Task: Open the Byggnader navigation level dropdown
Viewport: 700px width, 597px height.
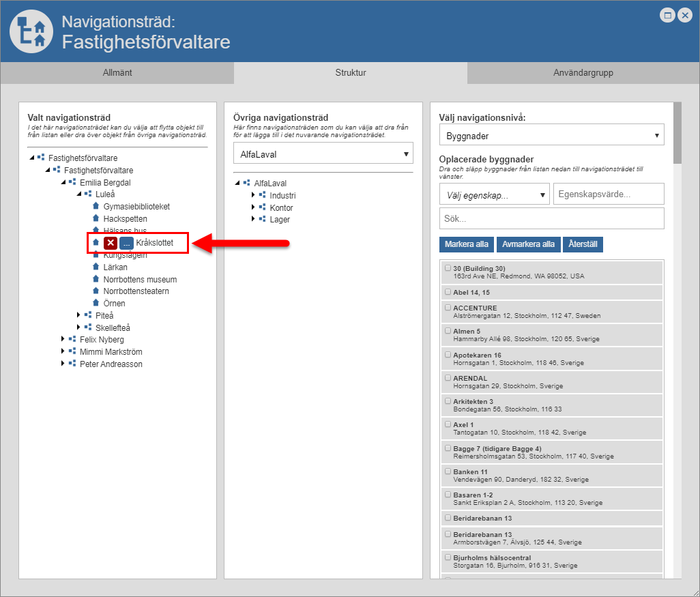Action: tap(551, 136)
